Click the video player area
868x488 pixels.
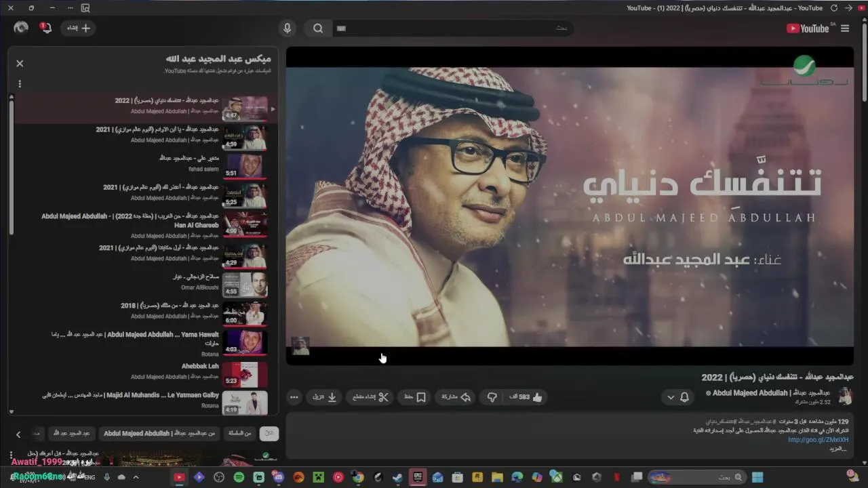pos(570,205)
